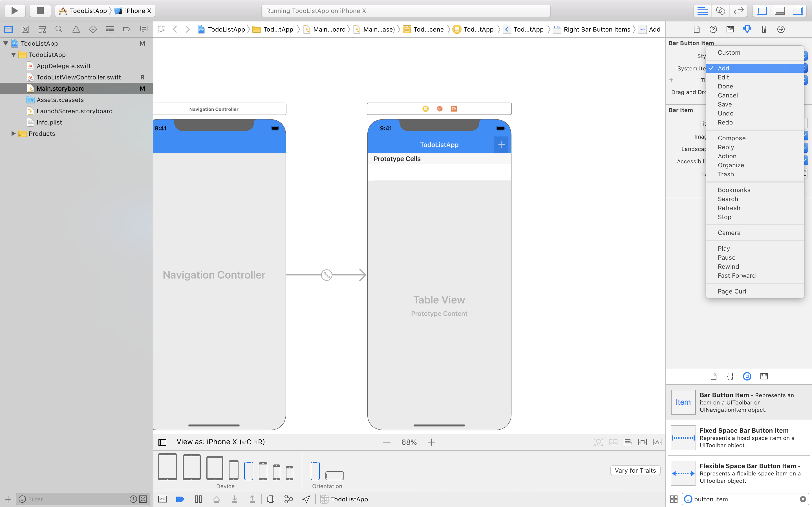Decrease canvas zoom with the minus control
This screenshot has width=812, height=507.
pos(387,442)
